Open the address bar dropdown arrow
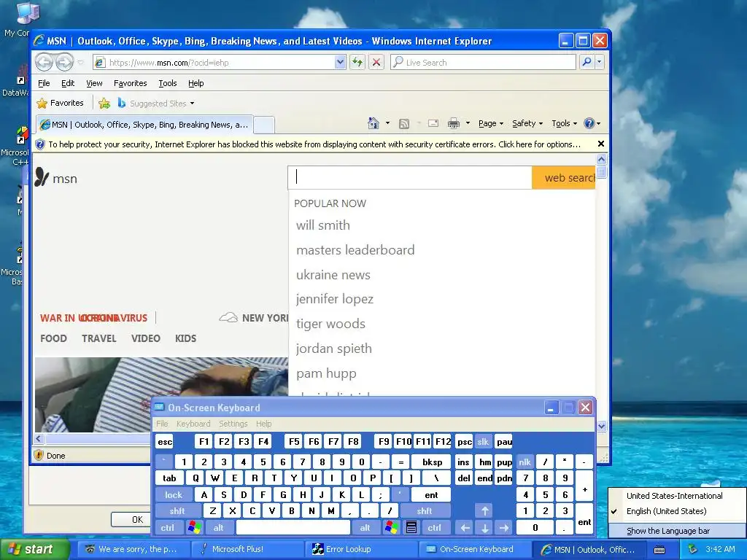 click(340, 62)
